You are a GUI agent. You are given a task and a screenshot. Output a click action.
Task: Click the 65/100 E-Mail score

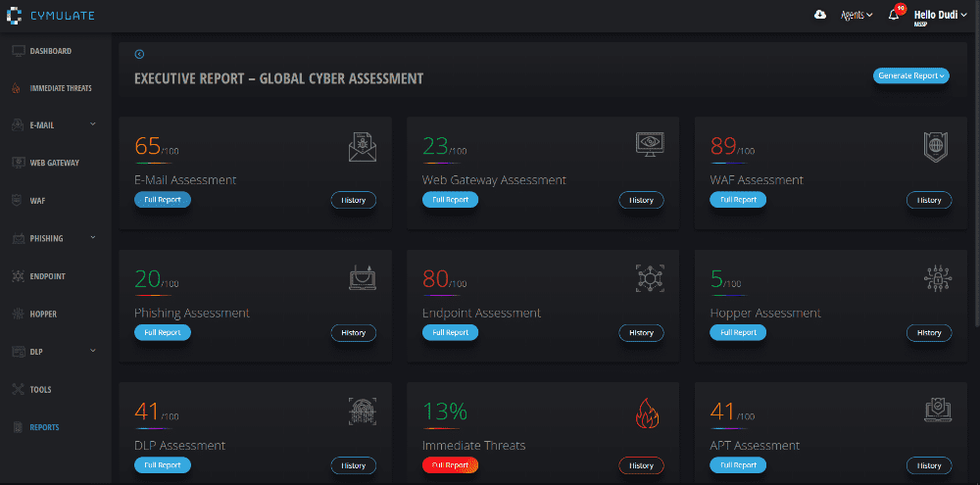(156, 146)
